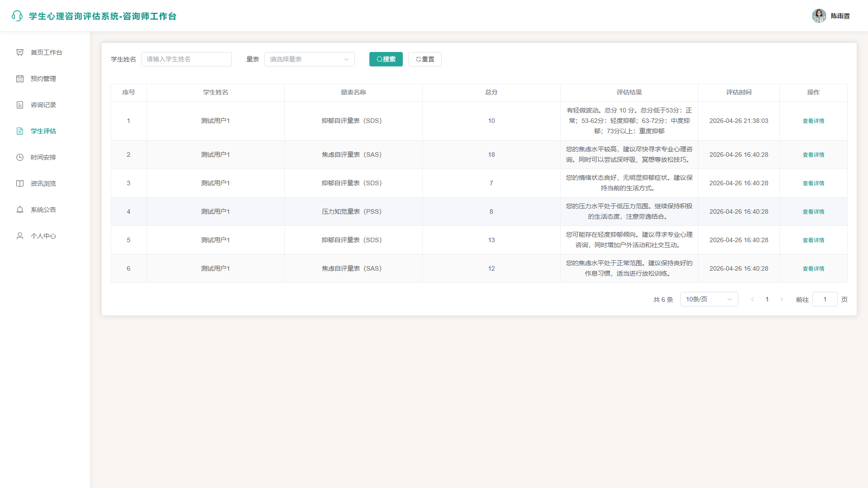
Task: Click the 评估结果 column header
Action: point(629,92)
